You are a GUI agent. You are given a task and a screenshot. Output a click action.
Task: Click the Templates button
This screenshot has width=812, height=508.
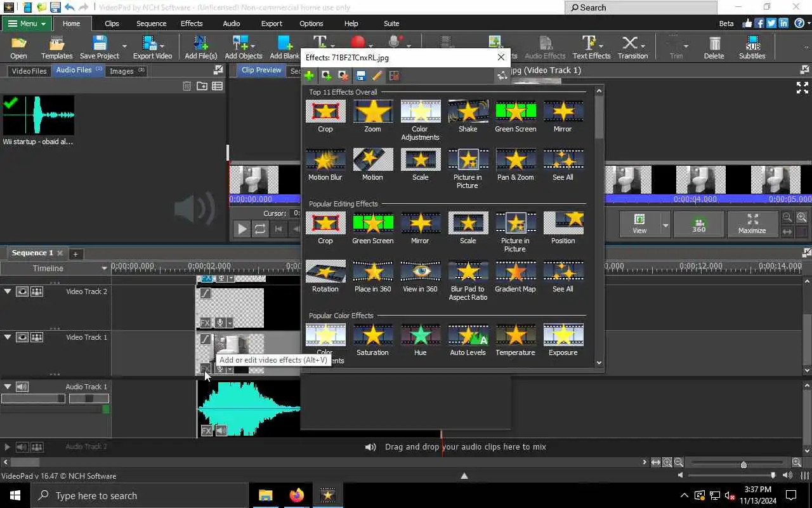(57, 47)
